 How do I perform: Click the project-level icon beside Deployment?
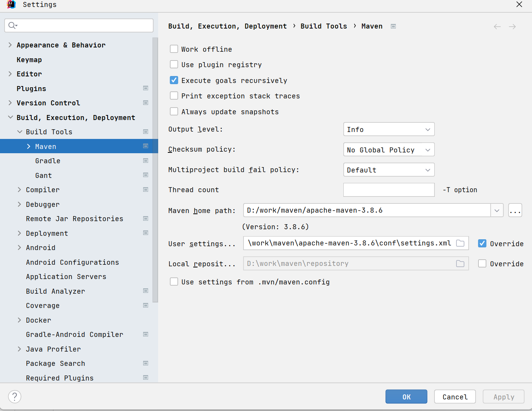click(x=145, y=233)
